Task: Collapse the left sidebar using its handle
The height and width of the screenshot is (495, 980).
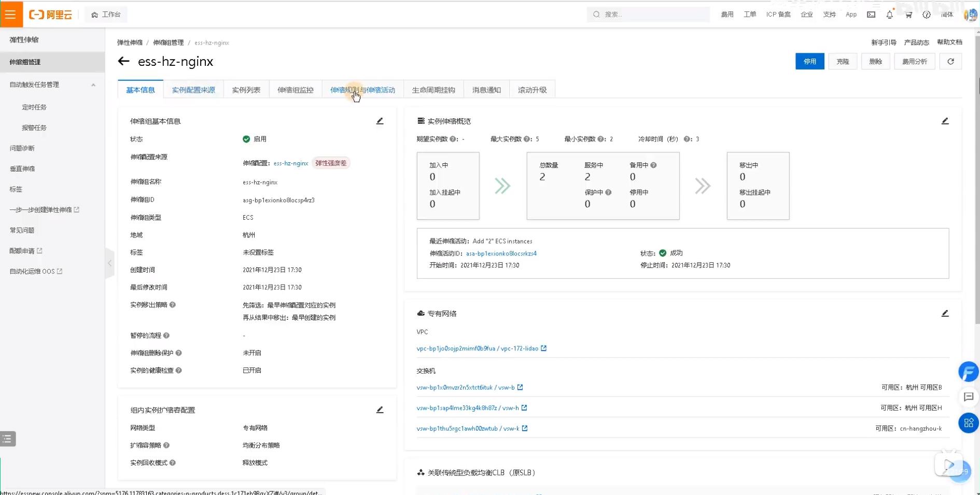Action: (109, 263)
